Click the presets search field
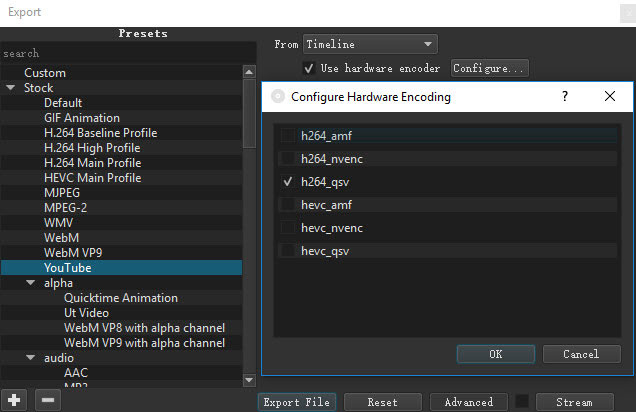636x412 pixels. tap(120, 53)
